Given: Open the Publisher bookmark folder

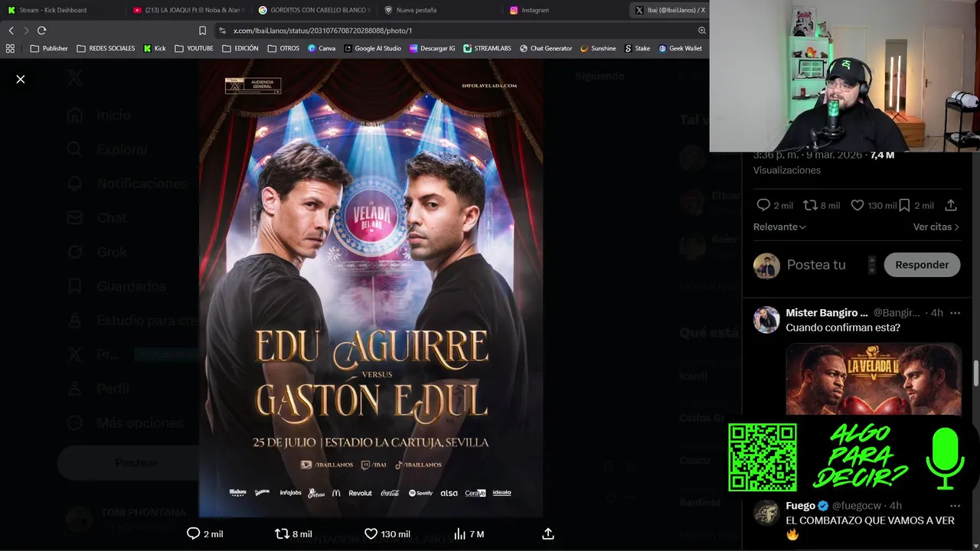Looking at the screenshot, I should pos(49,48).
